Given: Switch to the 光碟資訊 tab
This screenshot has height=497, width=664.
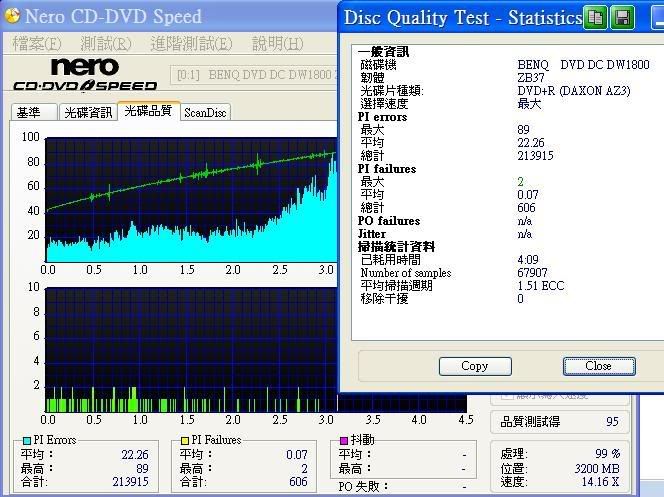Looking at the screenshot, I should tap(88, 112).
